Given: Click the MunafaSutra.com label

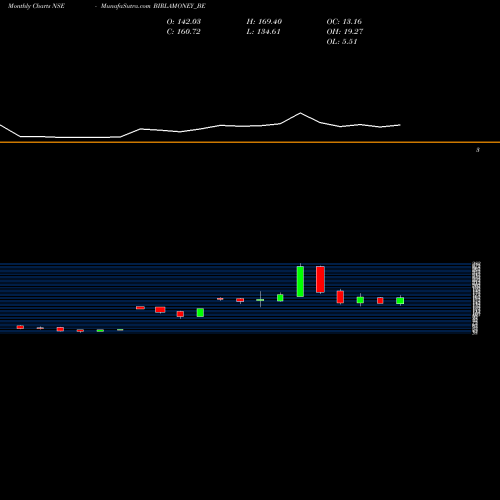Looking at the screenshot, I should 126,6.
